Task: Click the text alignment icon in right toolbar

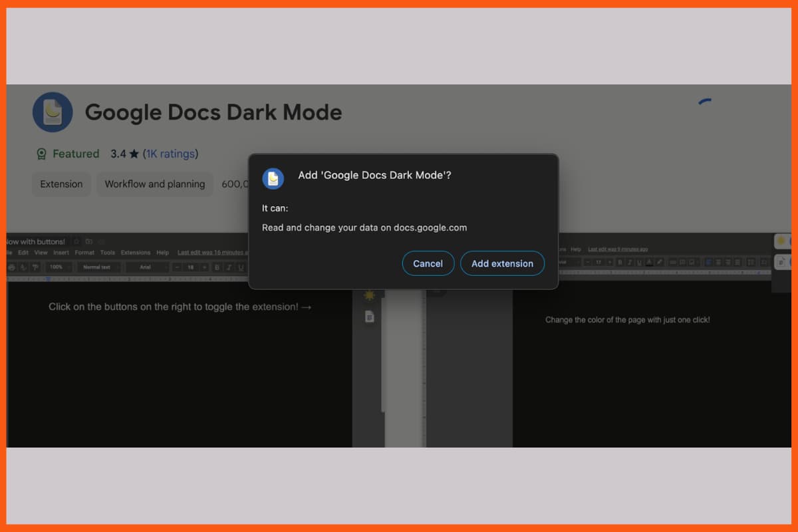Action: pos(709,262)
